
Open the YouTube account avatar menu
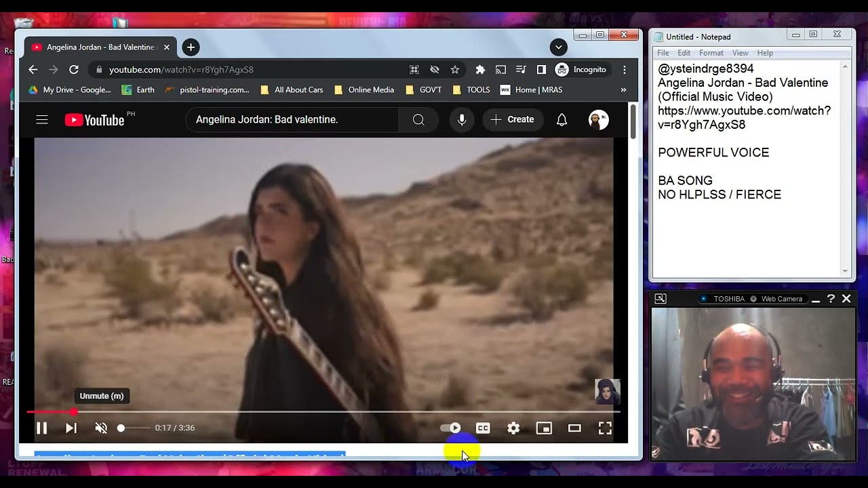pos(598,119)
